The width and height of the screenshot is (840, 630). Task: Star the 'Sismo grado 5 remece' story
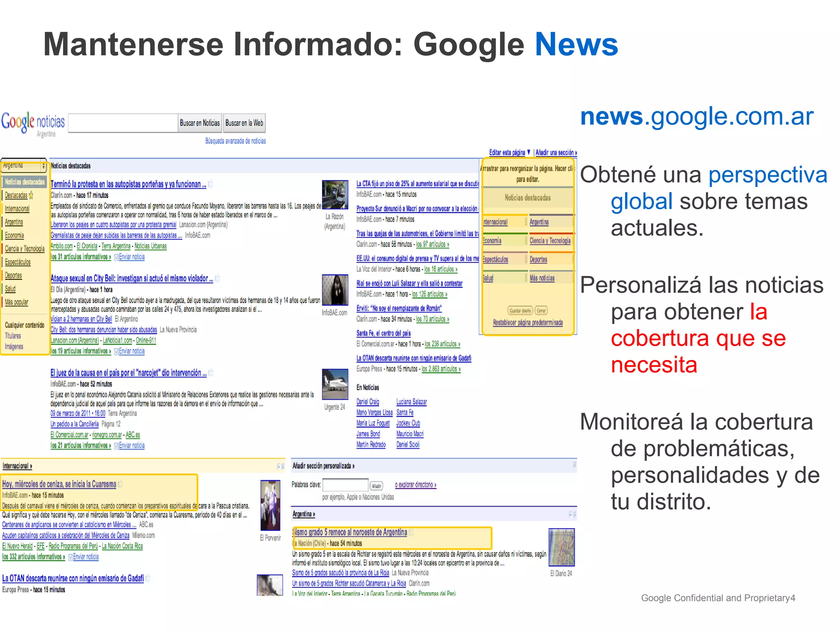click(x=411, y=532)
